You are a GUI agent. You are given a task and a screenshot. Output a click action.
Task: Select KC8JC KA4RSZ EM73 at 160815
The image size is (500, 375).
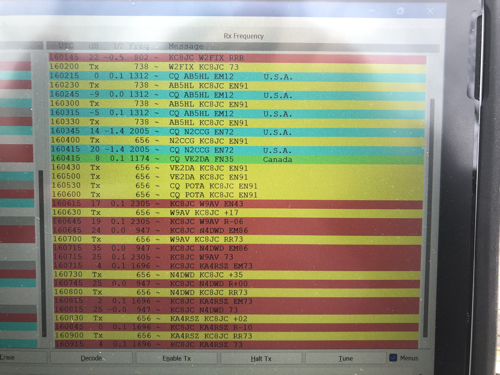pyautogui.click(x=237, y=301)
